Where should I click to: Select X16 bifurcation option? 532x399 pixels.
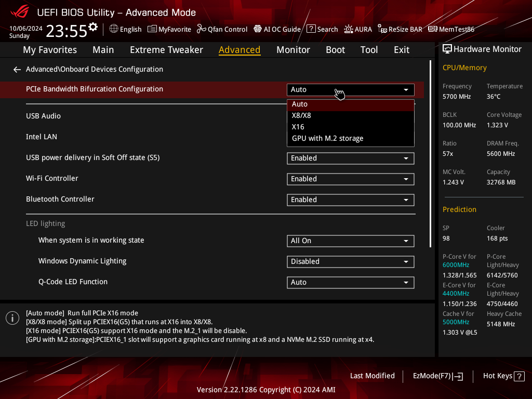351,127
